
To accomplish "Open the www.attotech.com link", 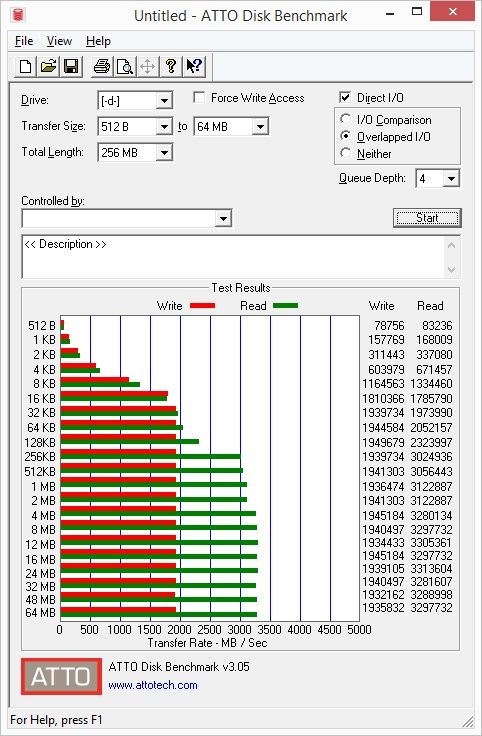I will pos(153,685).
